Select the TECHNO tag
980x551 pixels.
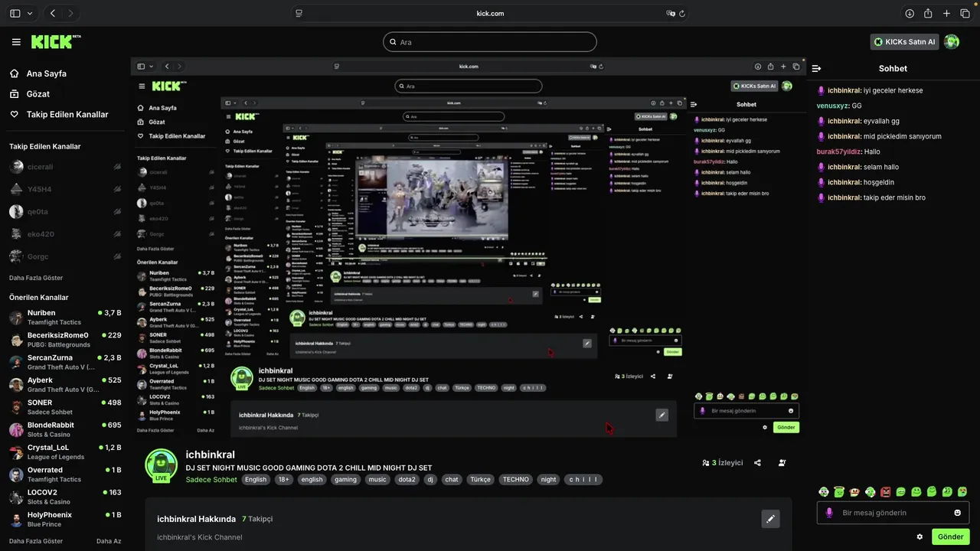click(x=516, y=480)
